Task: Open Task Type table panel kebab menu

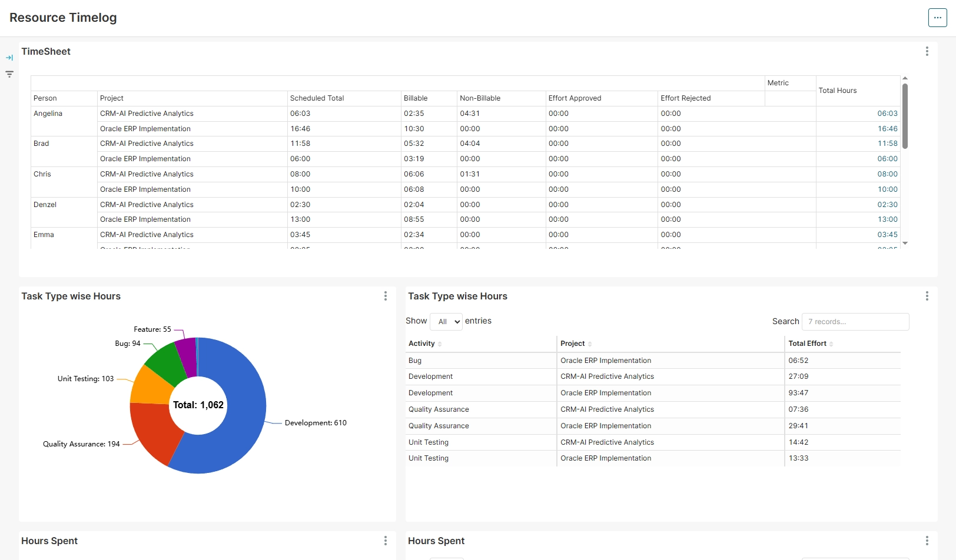Action: 927,296
